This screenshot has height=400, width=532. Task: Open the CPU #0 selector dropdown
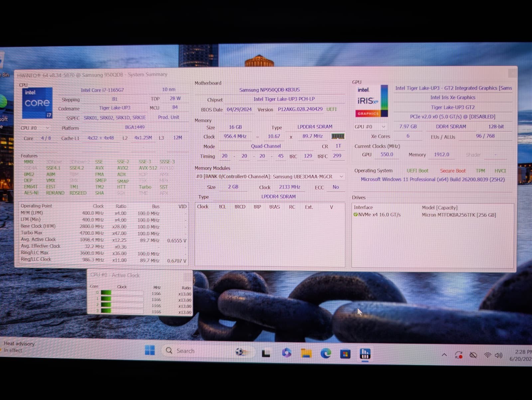click(35, 128)
